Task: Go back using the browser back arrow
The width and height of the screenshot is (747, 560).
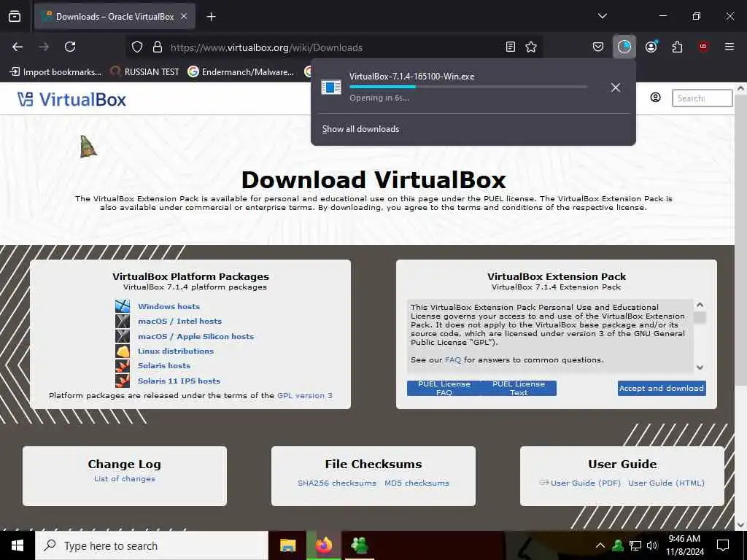Action: (18, 47)
